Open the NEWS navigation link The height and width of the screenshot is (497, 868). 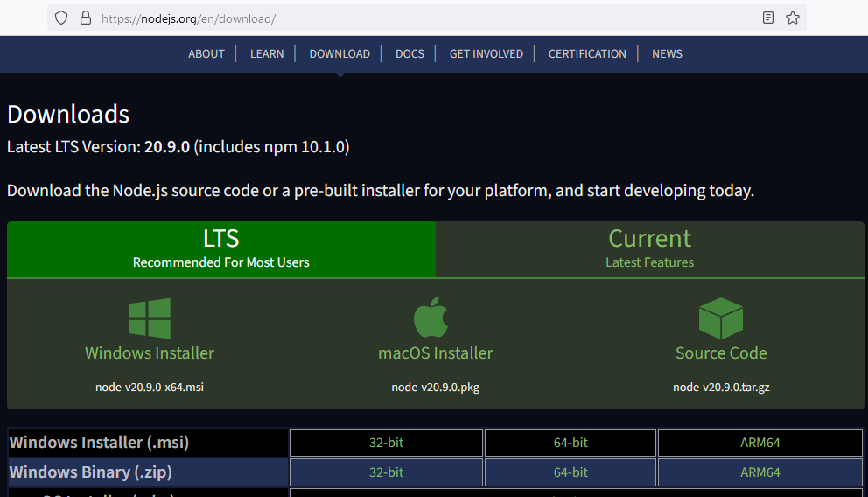667,54
